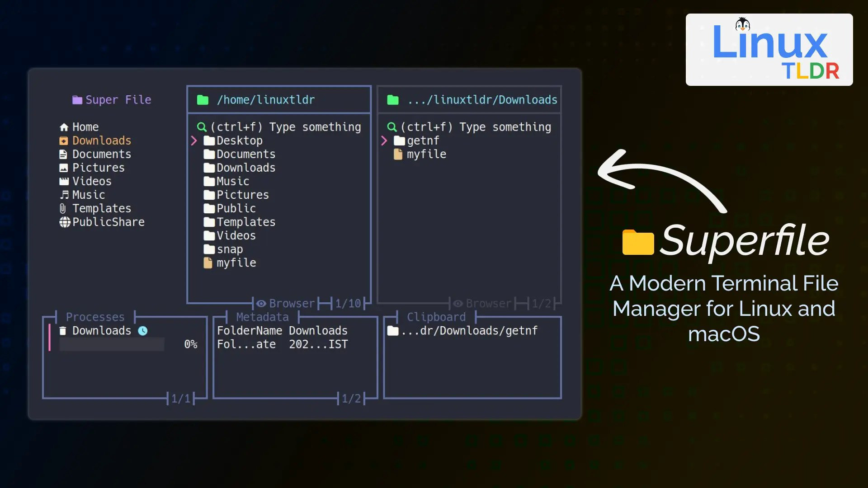Image resolution: width=868 pixels, height=488 pixels.
Task: Click the ...dr/Downloads/getnf clipboard entry
Action: [462, 331]
